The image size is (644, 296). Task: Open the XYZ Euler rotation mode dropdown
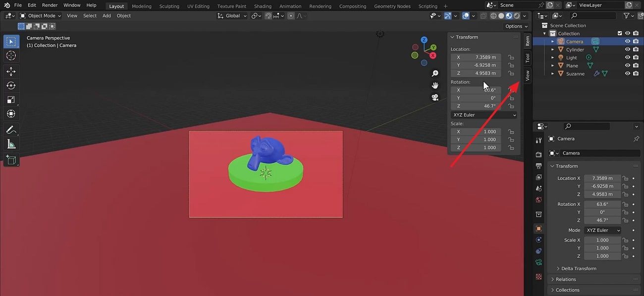click(483, 114)
